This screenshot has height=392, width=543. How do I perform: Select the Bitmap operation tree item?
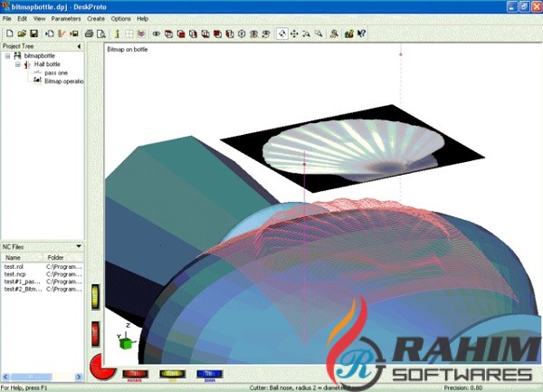point(64,81)
